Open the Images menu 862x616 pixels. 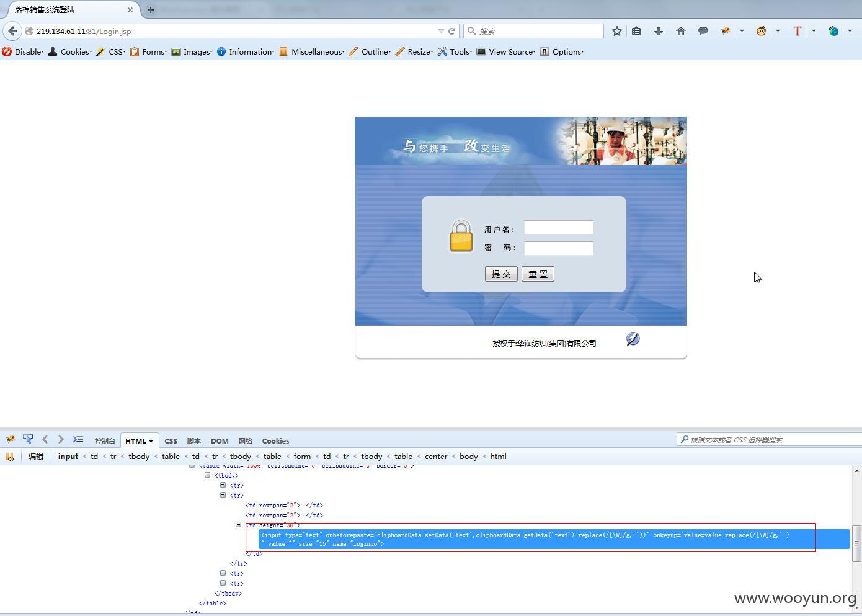(x=192, y=52)
